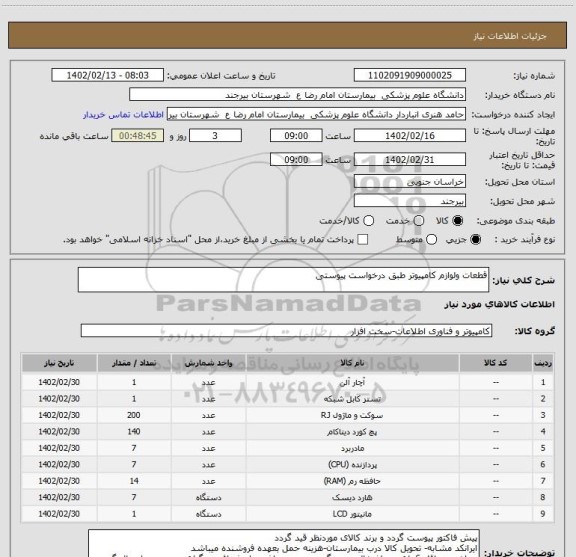Select the کالا radio button

coord(458,221)
